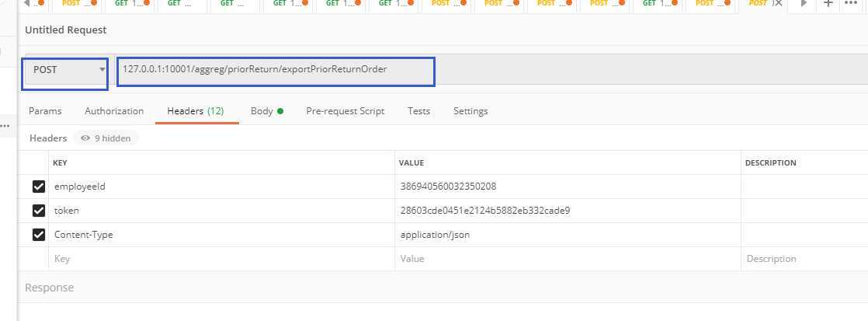Screen dimensions: 868x321
Task: Select the Headers (12) tab
Action: pyautogui.click(x=196, y=111)
